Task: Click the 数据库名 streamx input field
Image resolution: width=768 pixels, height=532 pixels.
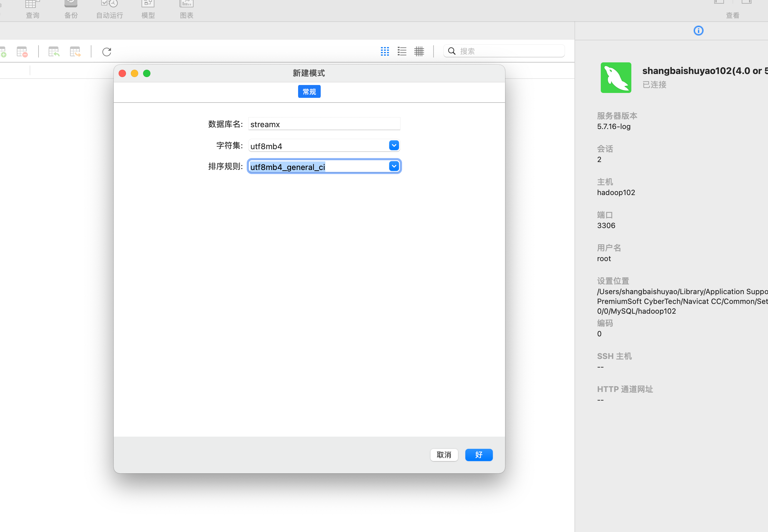Action: point(324,124)
